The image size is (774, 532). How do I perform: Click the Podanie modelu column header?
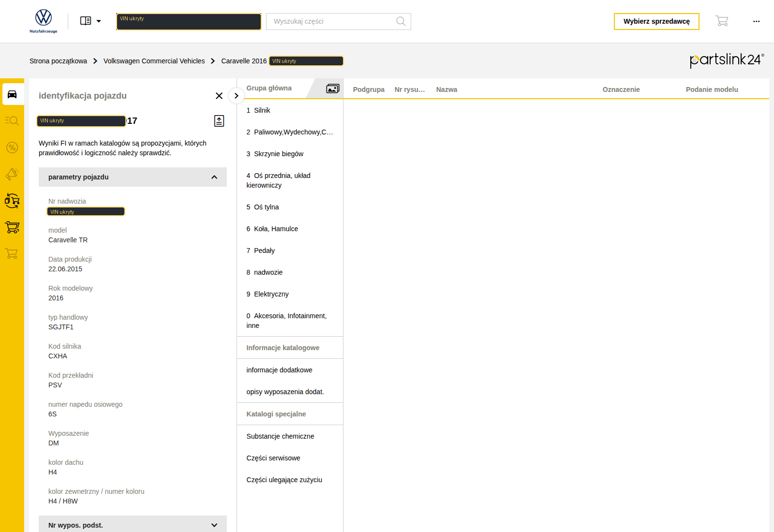[712, 89]
